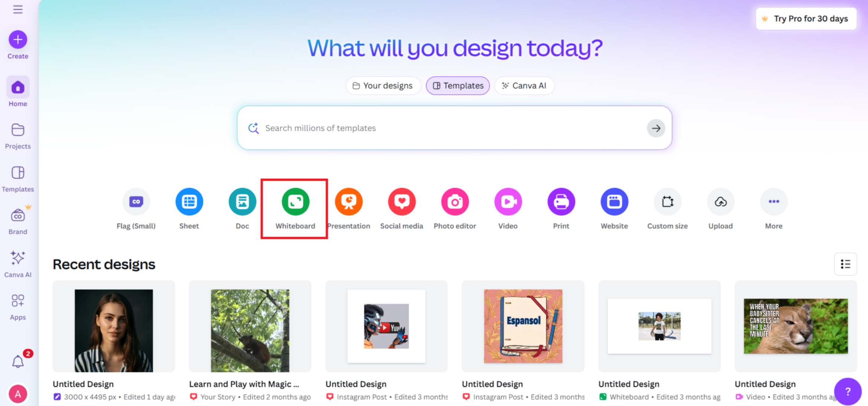Choose the Photo editor icon
This screenshot has height=406, width=868.
(x=455, y=202)
